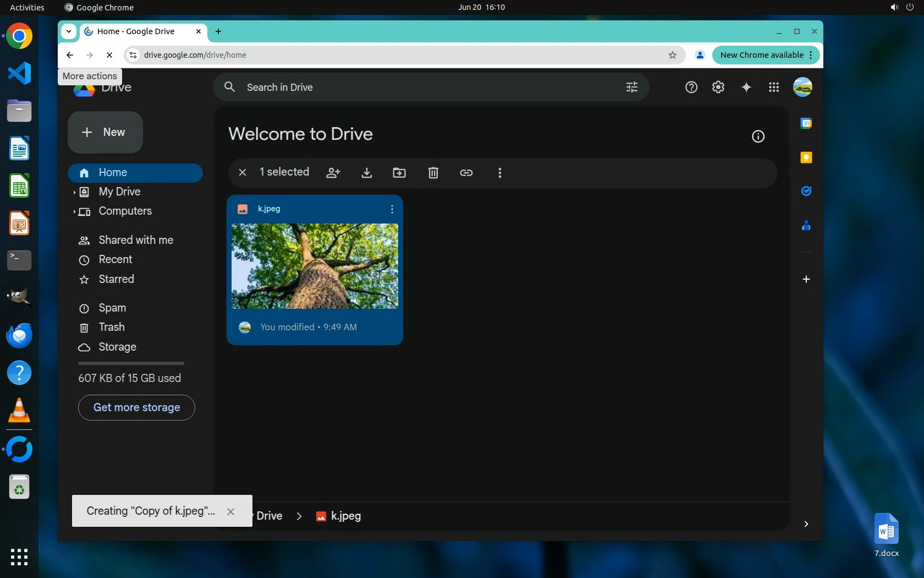Open advanced search options filter

632,87
